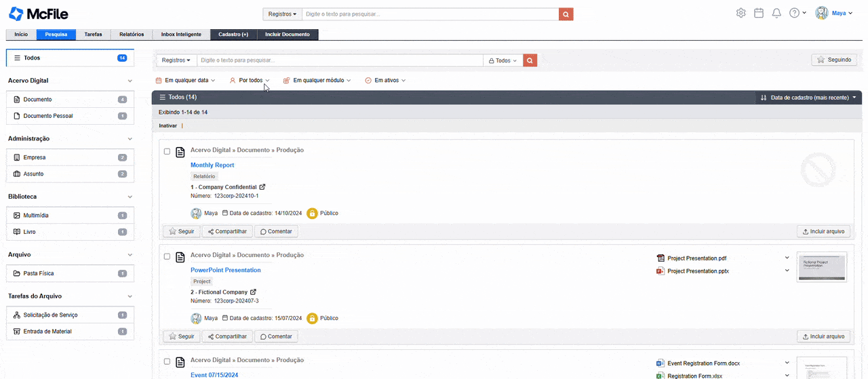Open the Monthly Report record link
Image resolution: width=868 pixels, height=379 pixels.
coord(212,165)
